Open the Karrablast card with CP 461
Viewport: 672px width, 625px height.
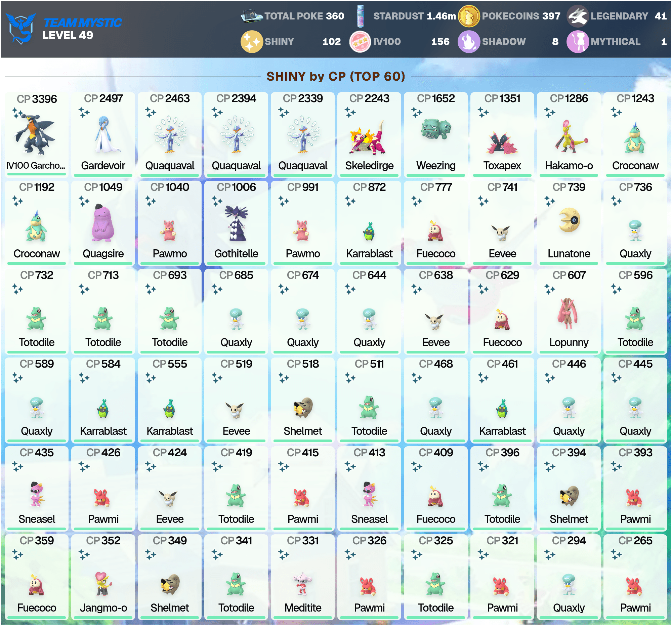[x=502, y=400]
